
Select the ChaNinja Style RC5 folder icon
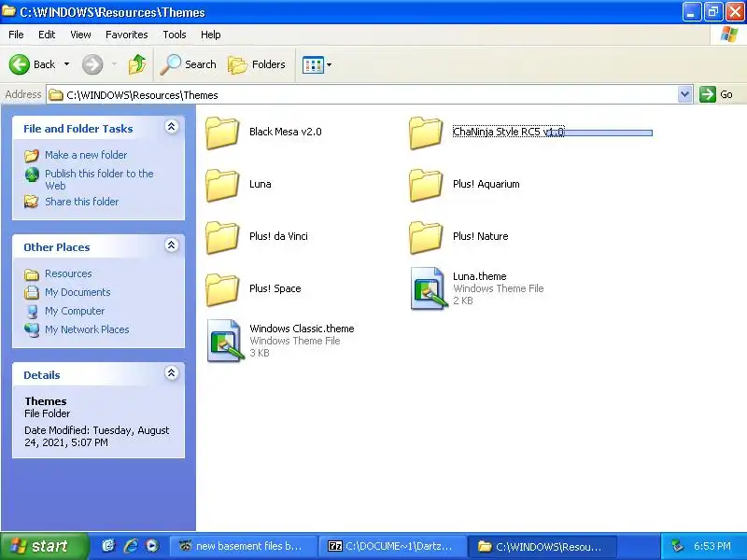point(426,133)
